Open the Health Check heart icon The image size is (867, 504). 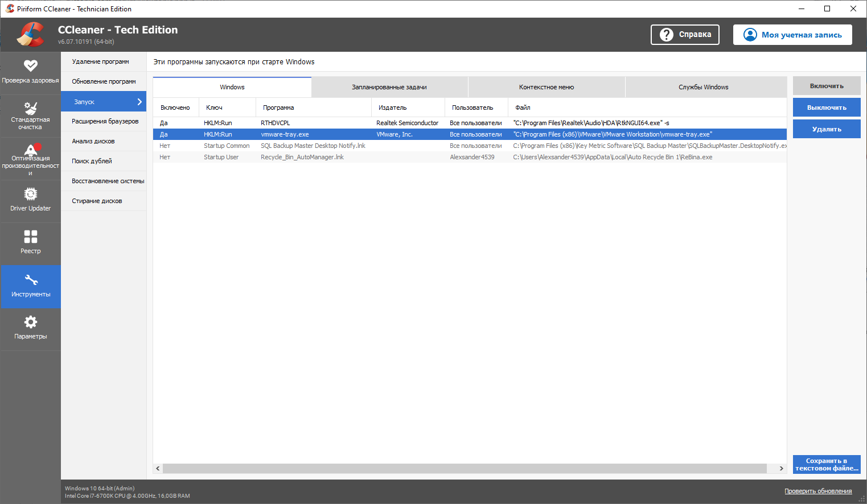point(30,66)
